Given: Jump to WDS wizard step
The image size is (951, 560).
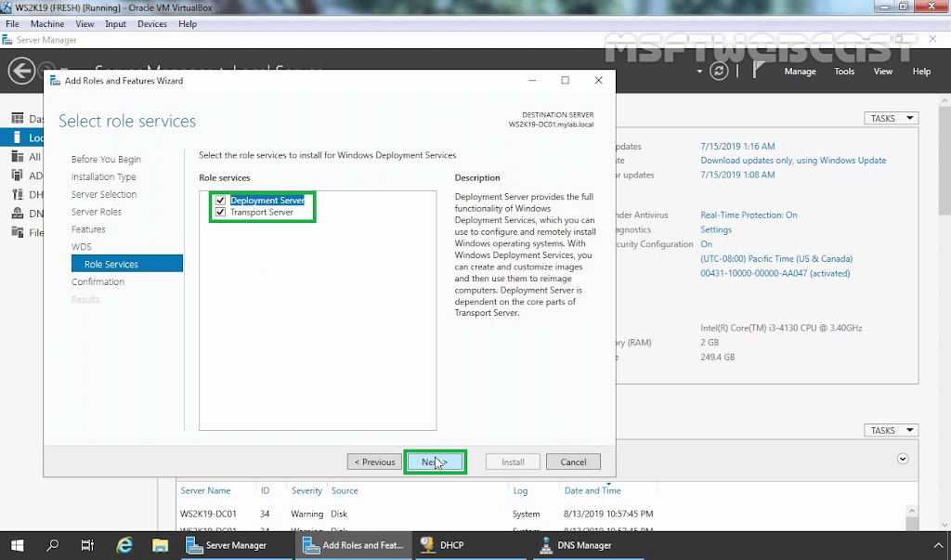Looking at the screenshot, I should pos(82,247).
